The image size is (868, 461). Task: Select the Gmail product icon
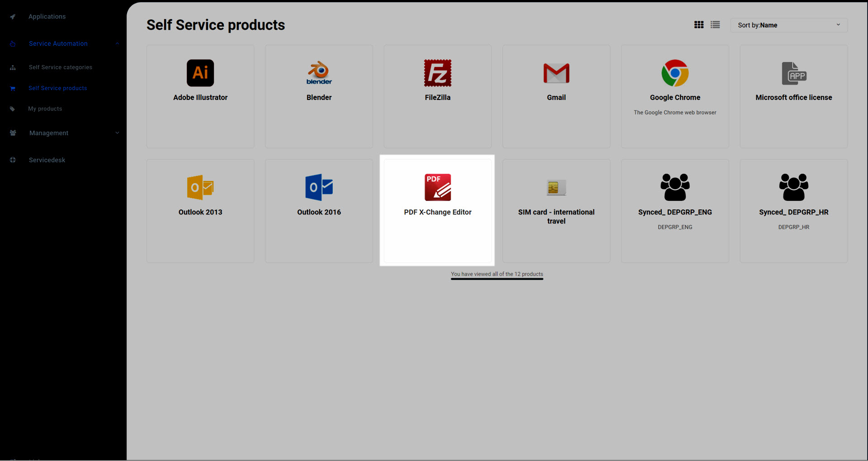coord(556,73)
